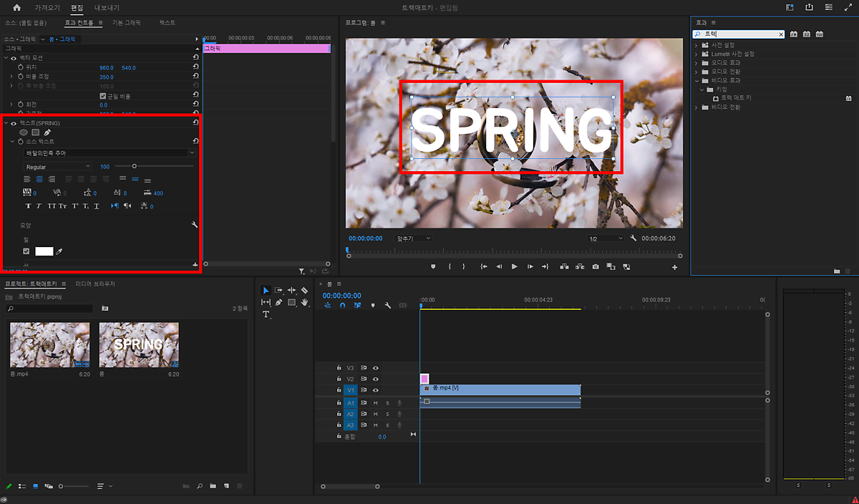This screenshot has width=859, height=504.
Task: Select the Type tool
Action: click(266, 314)
